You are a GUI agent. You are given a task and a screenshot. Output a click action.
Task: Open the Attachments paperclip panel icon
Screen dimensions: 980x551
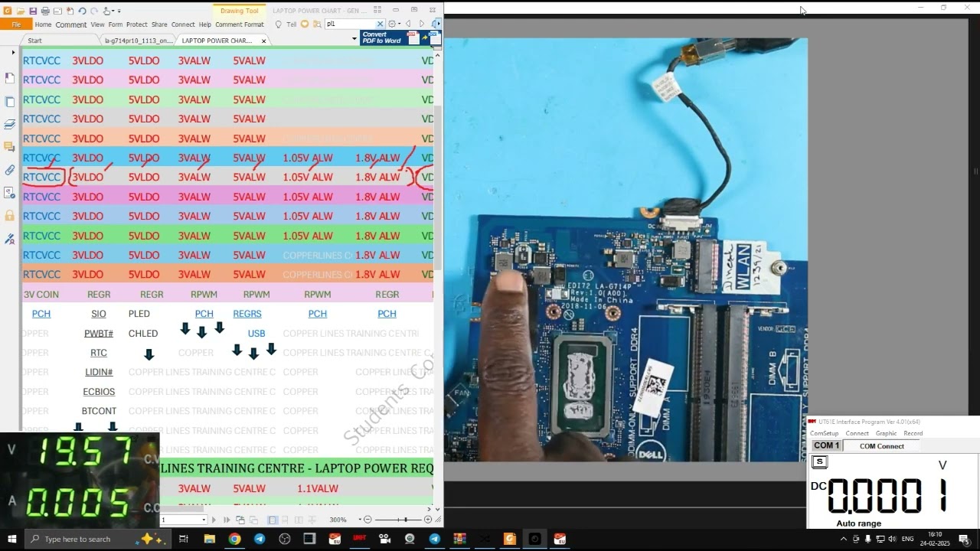coord(10,170)
